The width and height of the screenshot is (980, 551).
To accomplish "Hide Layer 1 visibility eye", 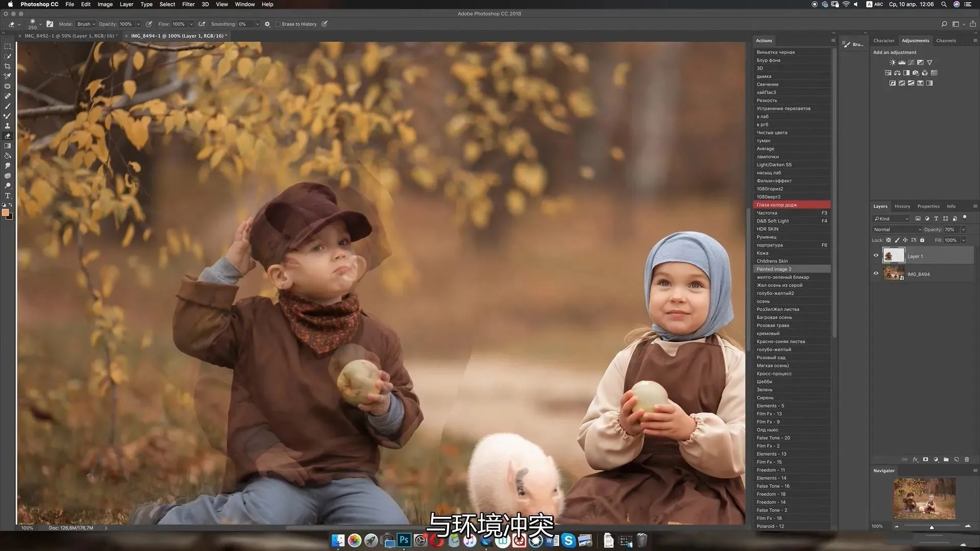I will pos(876,256).
